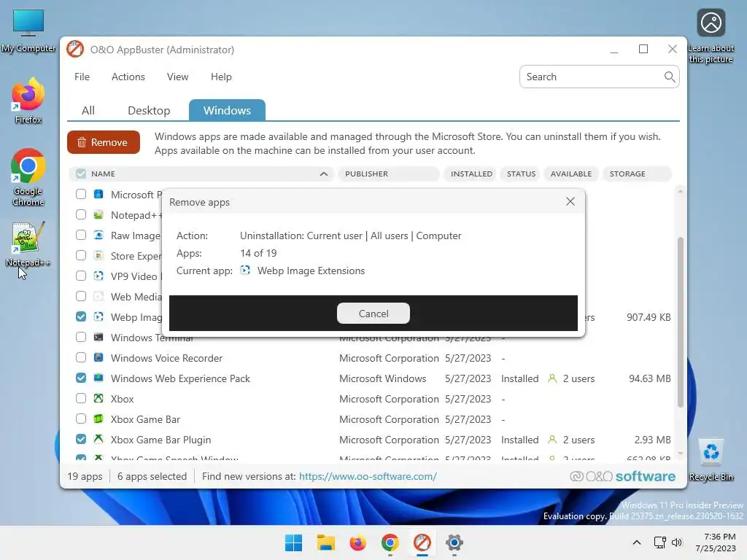Check the VP9 Video row checkbox
This screenshot has height=560, width=747.
(x=81, y=276)
